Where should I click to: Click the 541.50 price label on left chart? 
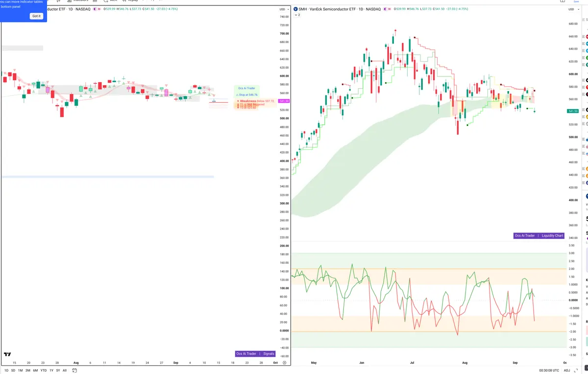pos(284,101)
